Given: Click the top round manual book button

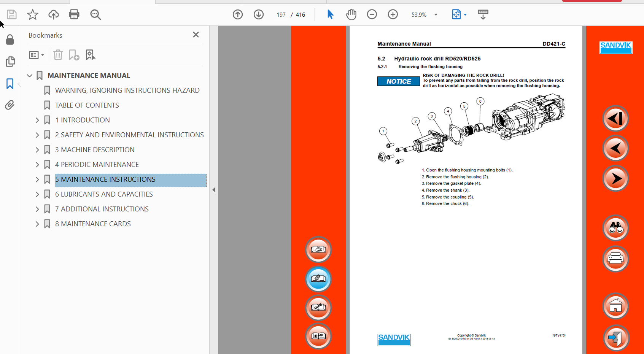Looking at the screenshot, I should 318,250.
